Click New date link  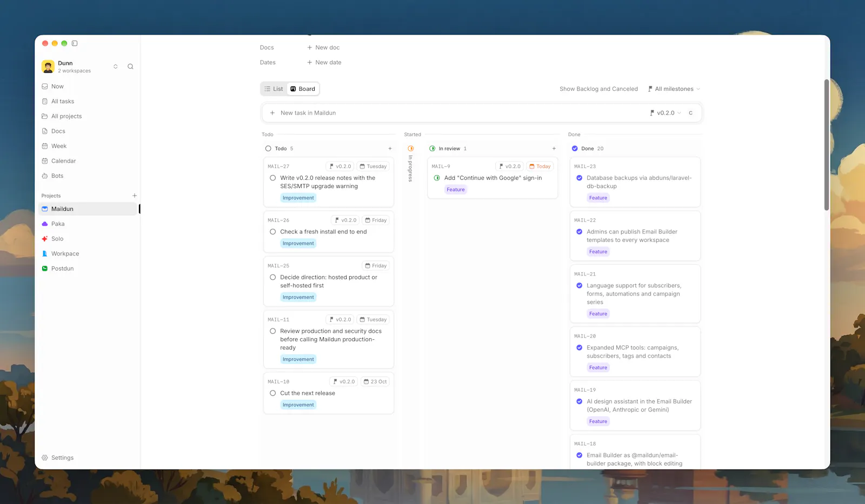[x=324, y=63]
